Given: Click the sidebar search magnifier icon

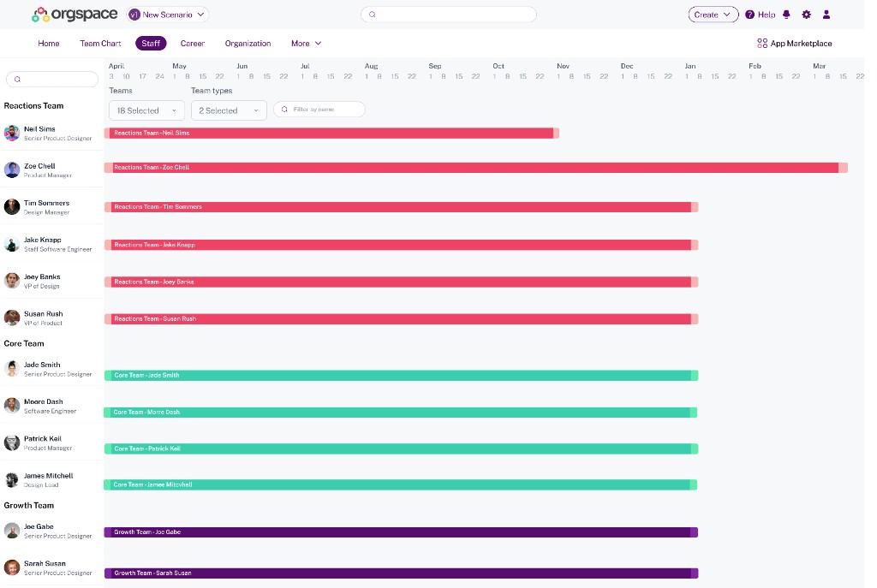Looking at the screenshot, I should [17, 80].
